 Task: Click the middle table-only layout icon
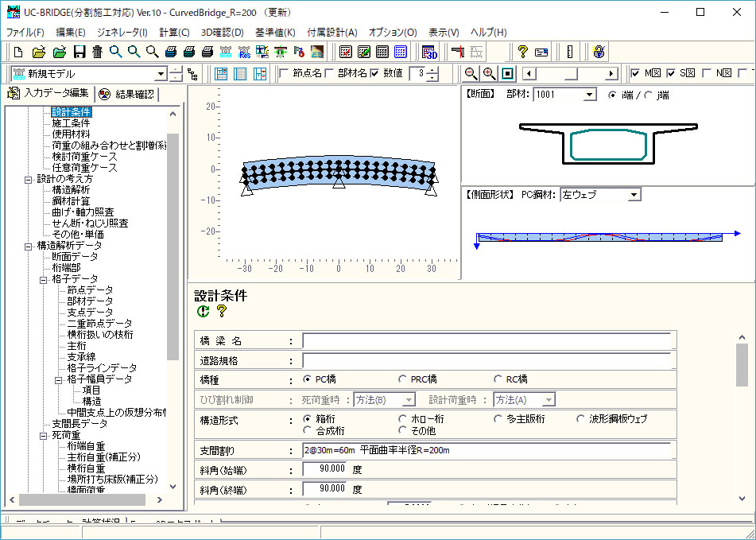(239, 74)
